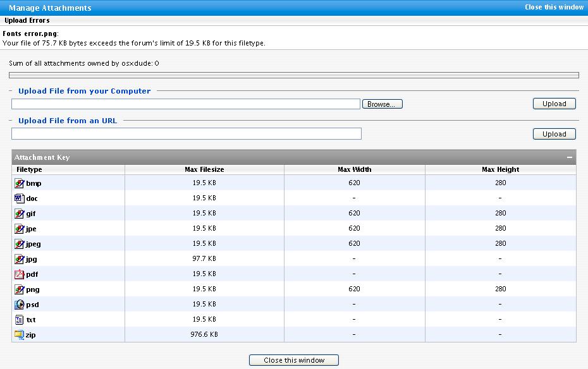Click the psd Photoshop icon

pos(19,305)
